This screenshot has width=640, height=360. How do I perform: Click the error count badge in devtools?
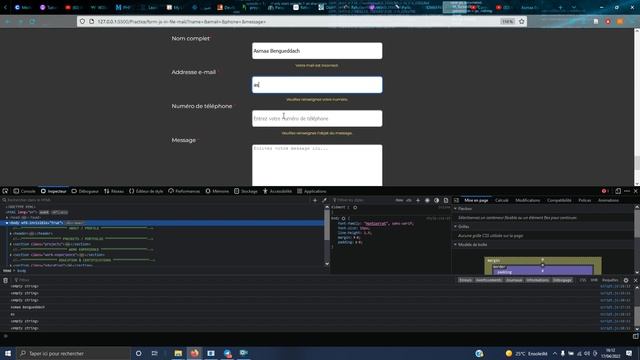[605, 191]
